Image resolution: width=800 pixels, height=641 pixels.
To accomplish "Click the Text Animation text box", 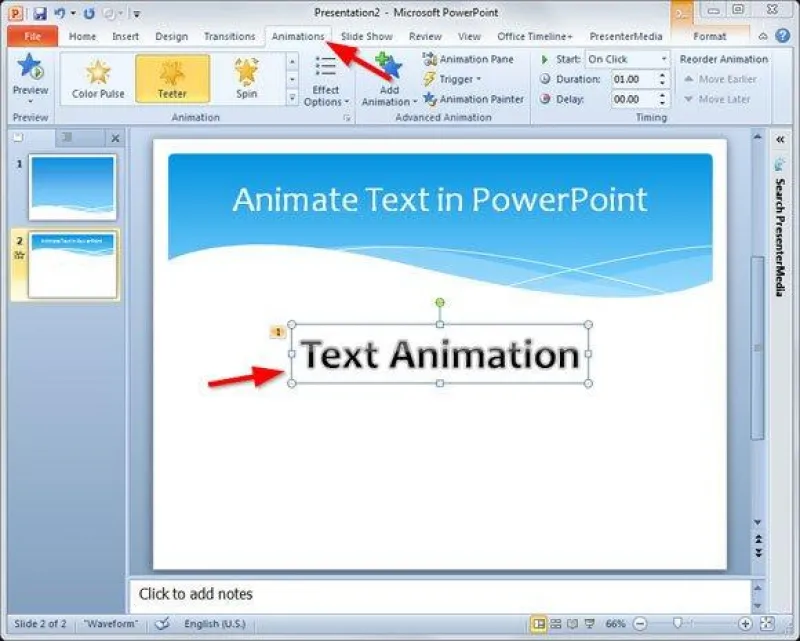I will (440, 354).
